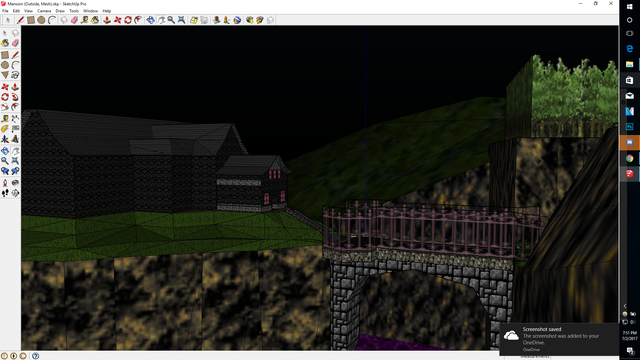Open File Explorer from the taskbar
Screen dimensions: 640x360
coord(629,64)
